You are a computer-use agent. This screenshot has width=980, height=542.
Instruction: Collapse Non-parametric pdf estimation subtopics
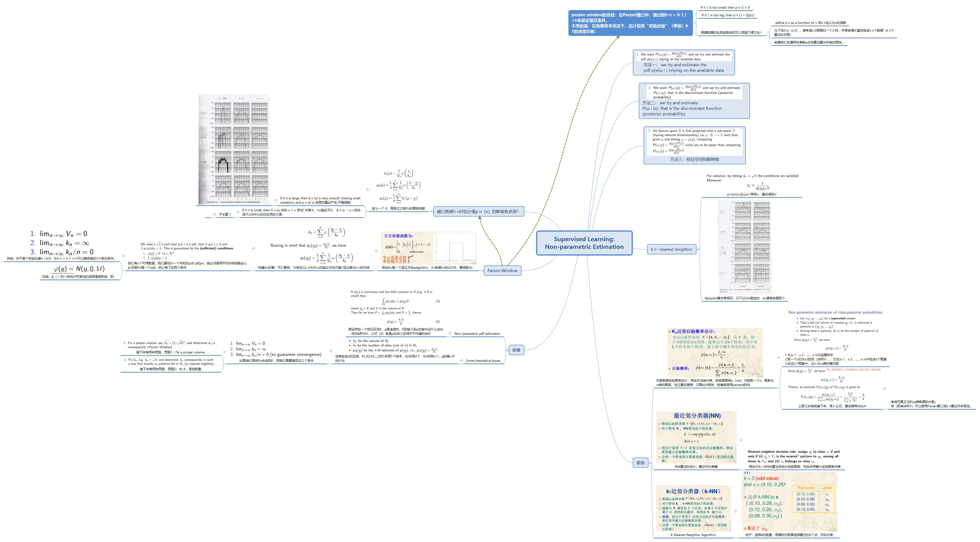click(450, 334)
